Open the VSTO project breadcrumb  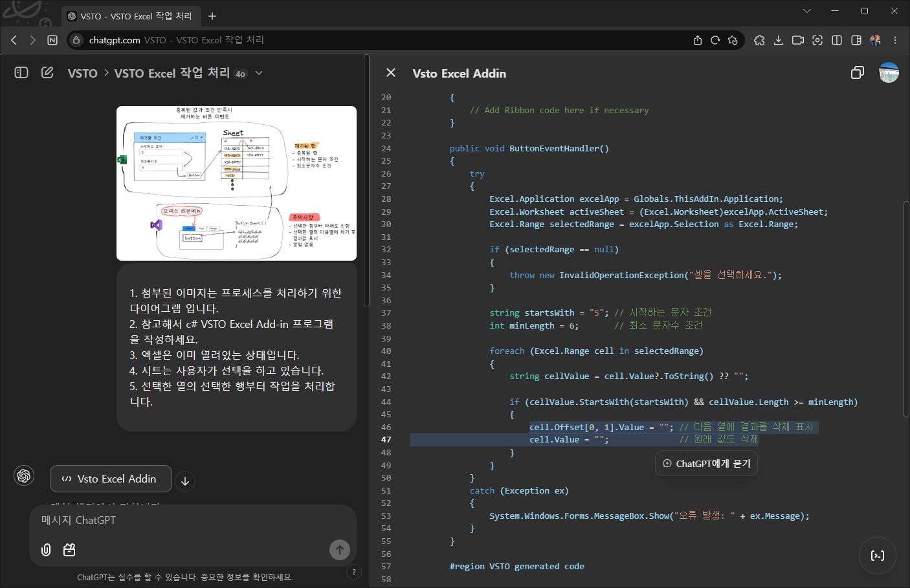coord(82,73)
